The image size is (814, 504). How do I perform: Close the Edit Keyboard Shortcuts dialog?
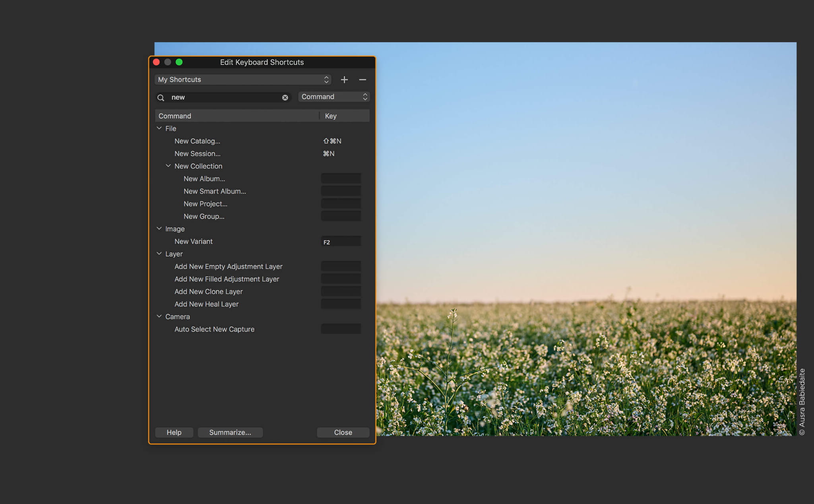pyautogui.click(x=343, y=432)
